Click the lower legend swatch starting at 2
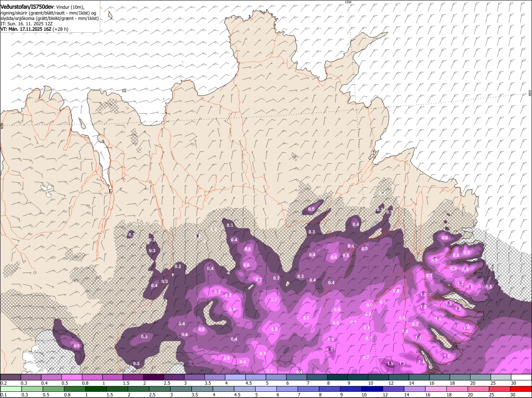The width and height of the screenshot is (532, 398). click(138, 389)
